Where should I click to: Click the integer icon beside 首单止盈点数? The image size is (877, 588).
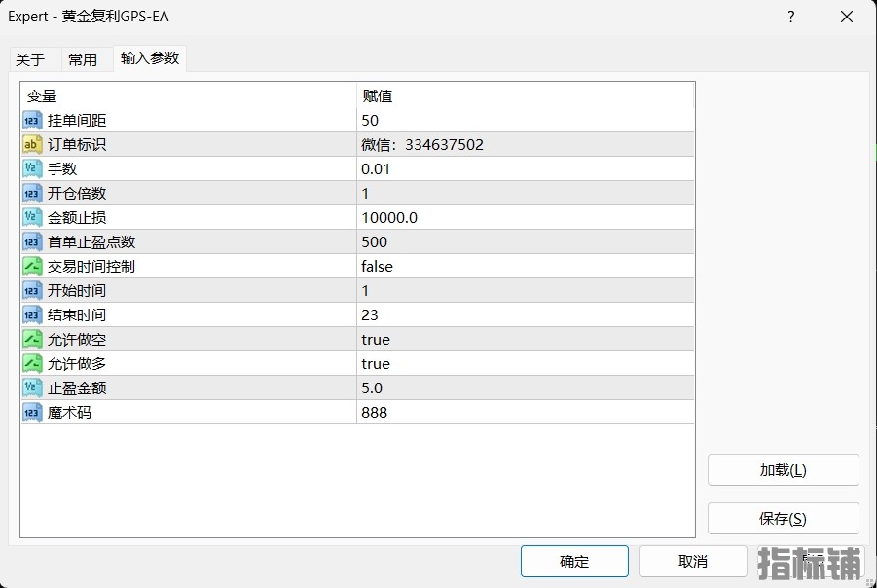(32, 241)
